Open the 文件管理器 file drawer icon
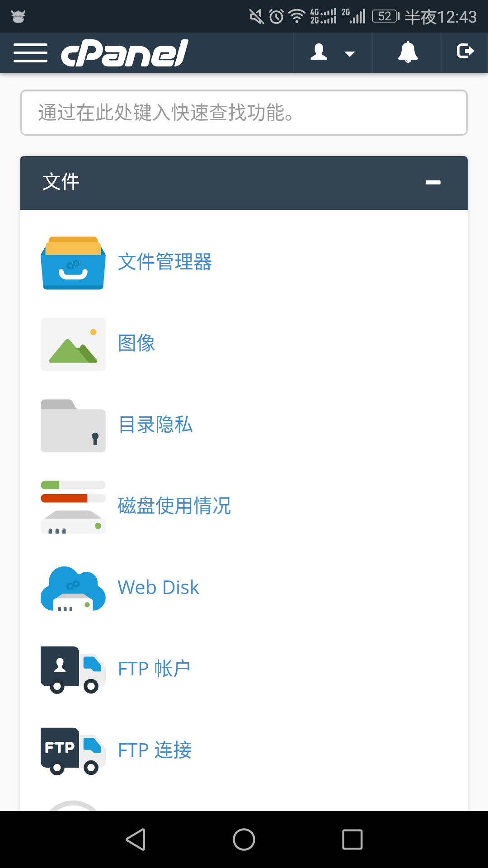 click(73, 263)
